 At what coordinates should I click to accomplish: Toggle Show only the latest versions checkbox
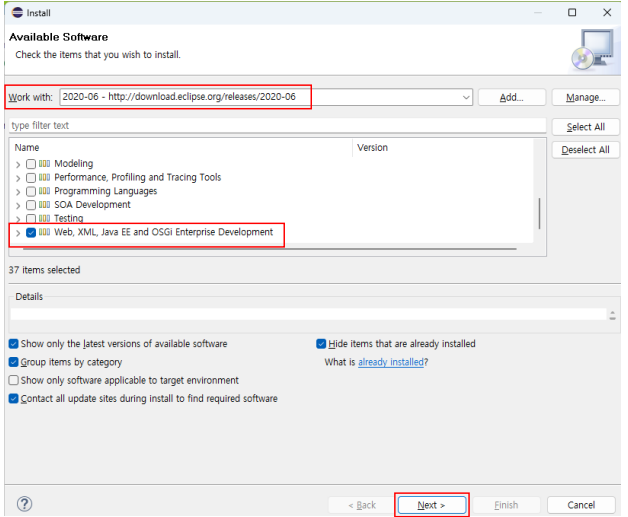pyautogui.click(x=14, y=344)
